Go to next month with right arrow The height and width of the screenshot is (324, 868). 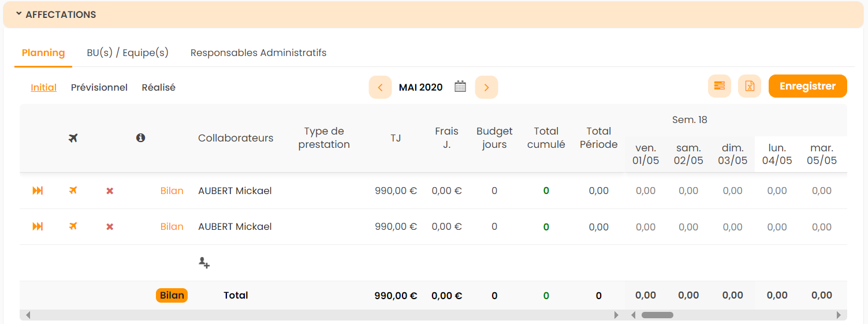point(486,87)
